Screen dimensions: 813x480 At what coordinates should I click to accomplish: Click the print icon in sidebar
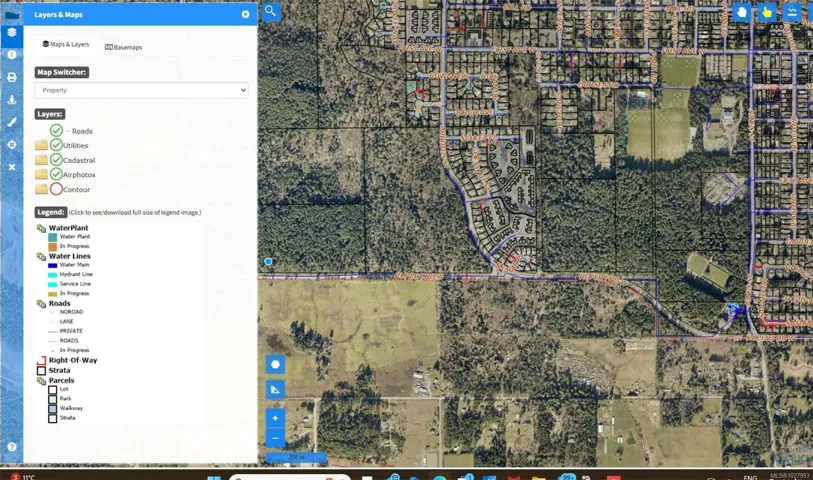click(12, 77)
